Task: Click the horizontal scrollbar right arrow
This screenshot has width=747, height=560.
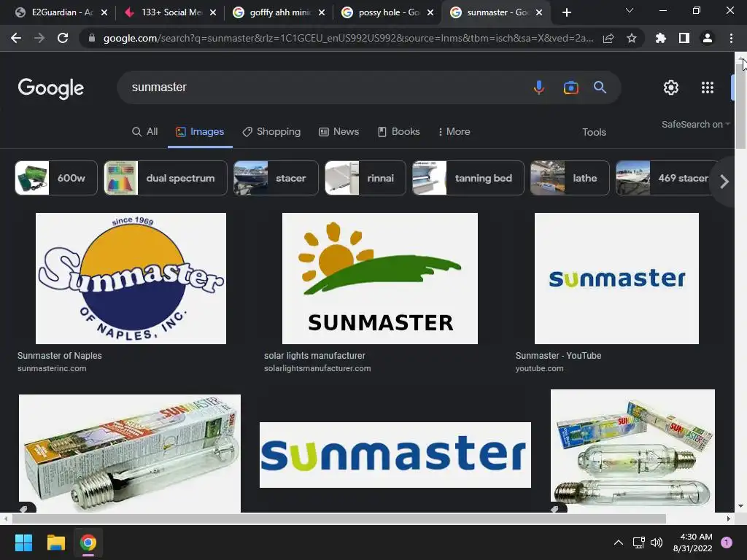Action: pyautogui.click(x=729, y=518)
